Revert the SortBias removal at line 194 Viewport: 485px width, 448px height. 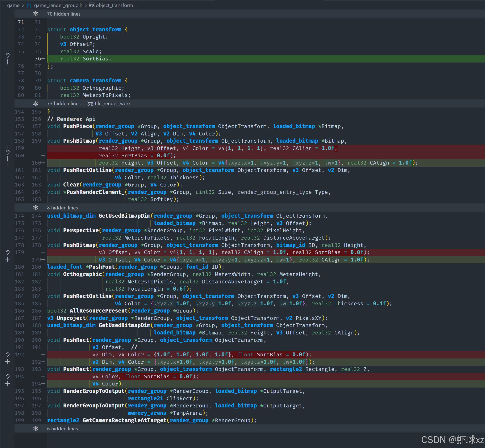pyautogui.click(x=8, y=377)
